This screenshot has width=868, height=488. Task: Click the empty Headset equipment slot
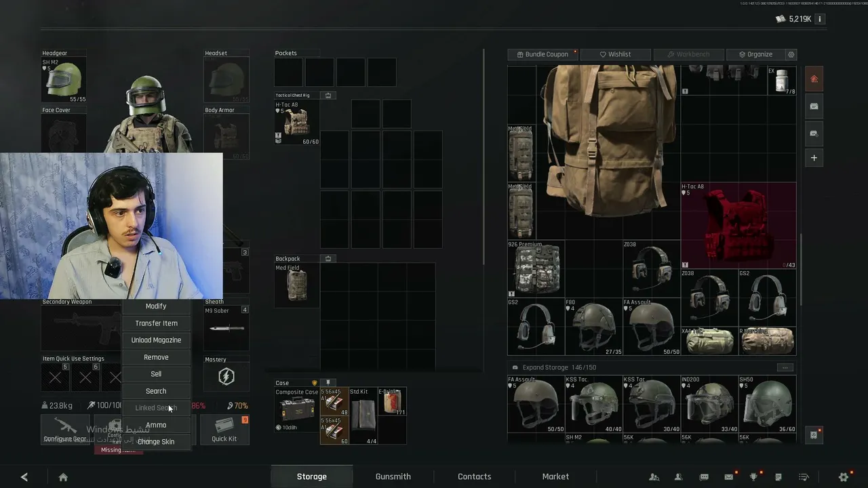(226, 80)
